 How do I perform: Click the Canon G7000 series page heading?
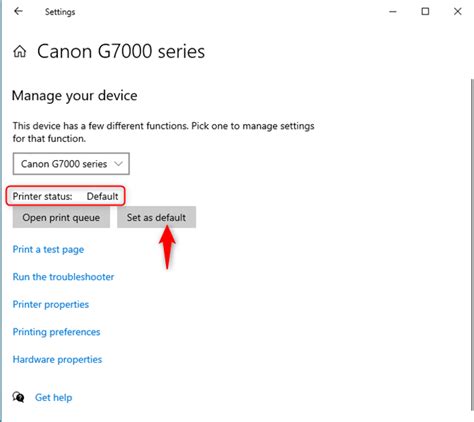click(121, 52)
